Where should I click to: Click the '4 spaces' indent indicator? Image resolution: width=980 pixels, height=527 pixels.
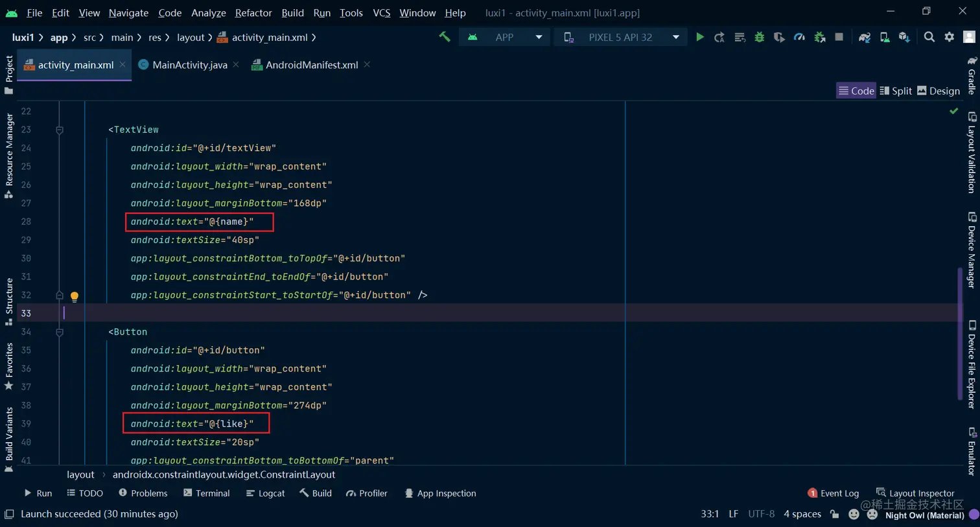(x=802, y=514)
